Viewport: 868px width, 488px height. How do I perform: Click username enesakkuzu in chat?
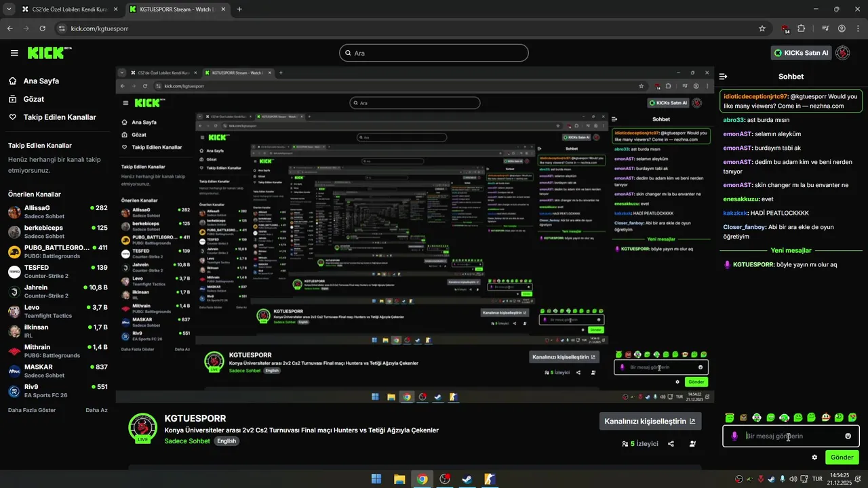pyautogui.click(x=741, y=199)
